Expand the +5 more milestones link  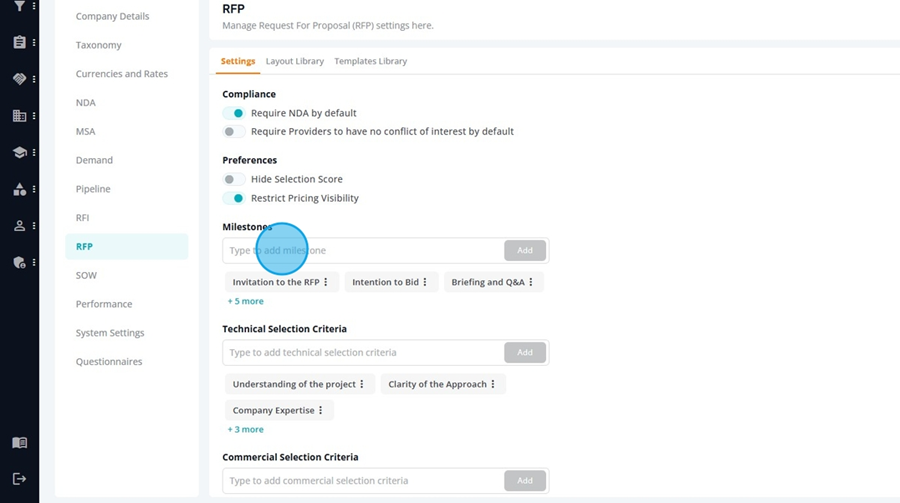[x=246, y=301]
